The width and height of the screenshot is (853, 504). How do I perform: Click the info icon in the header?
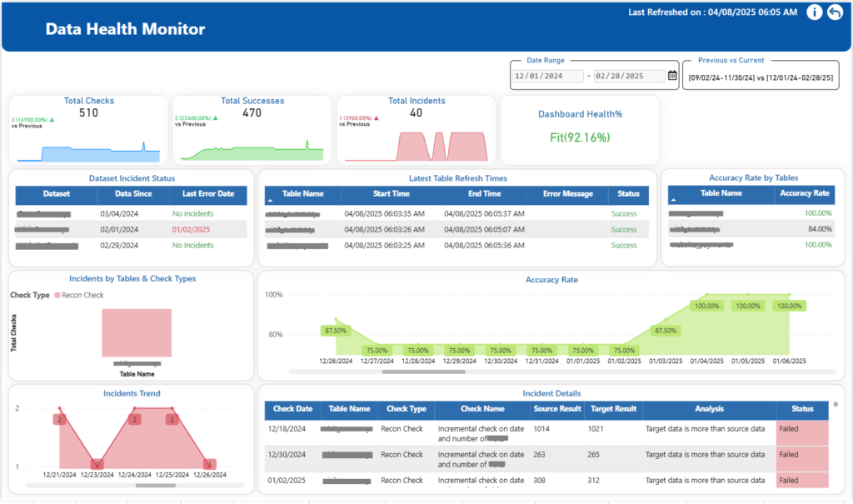pos(814,12)
